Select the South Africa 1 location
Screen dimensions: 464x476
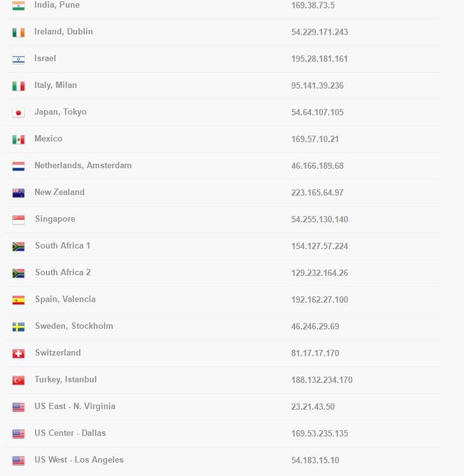pos(62,246)
